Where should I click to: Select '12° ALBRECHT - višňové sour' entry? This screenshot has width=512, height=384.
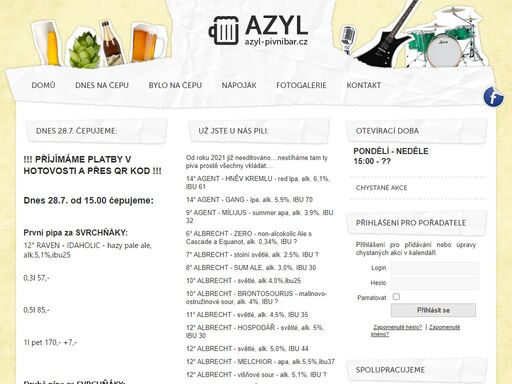click(256, 375)
